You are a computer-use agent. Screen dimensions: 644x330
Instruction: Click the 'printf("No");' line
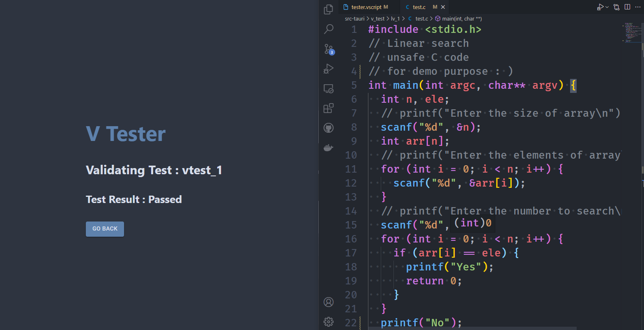421,323
